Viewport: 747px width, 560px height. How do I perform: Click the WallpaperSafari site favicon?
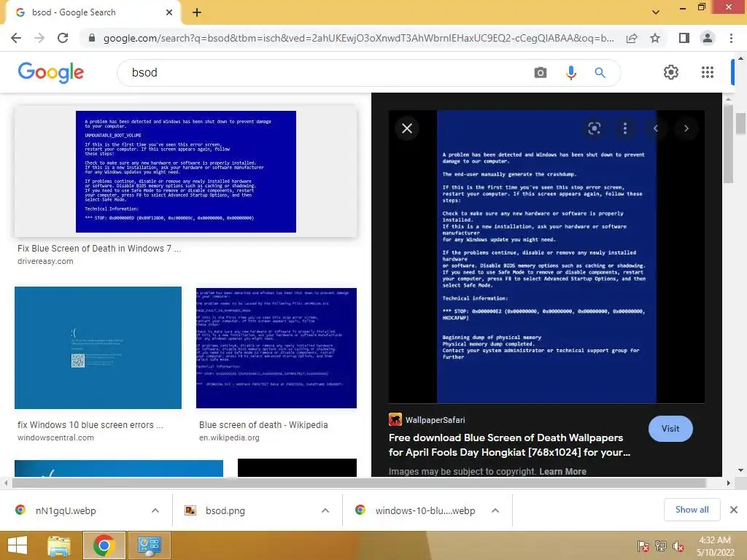395,419
